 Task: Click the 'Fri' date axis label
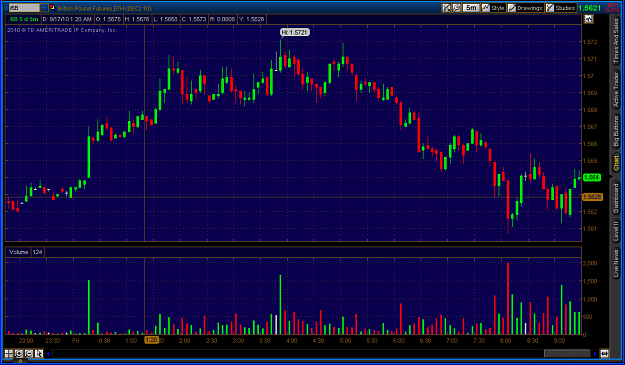point(75,340)
